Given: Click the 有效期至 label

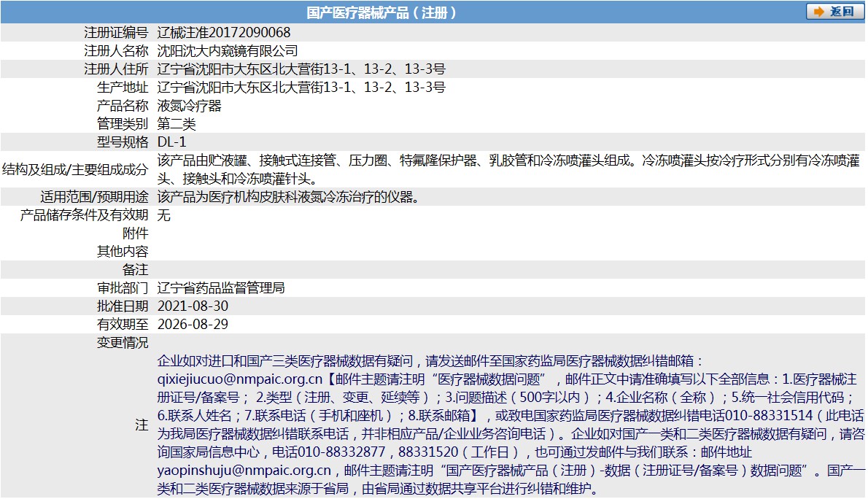Looking at the screenshot, I should [123, 325].
